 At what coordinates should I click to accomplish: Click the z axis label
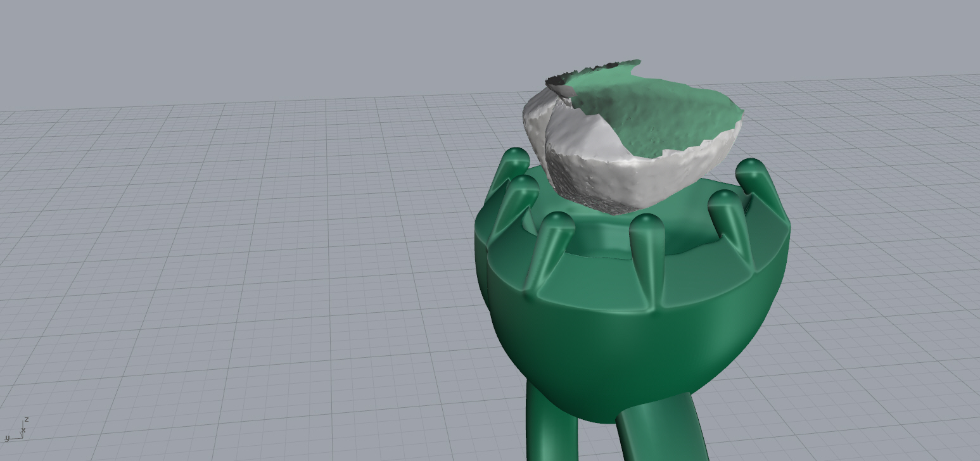[x=26, y=420]
